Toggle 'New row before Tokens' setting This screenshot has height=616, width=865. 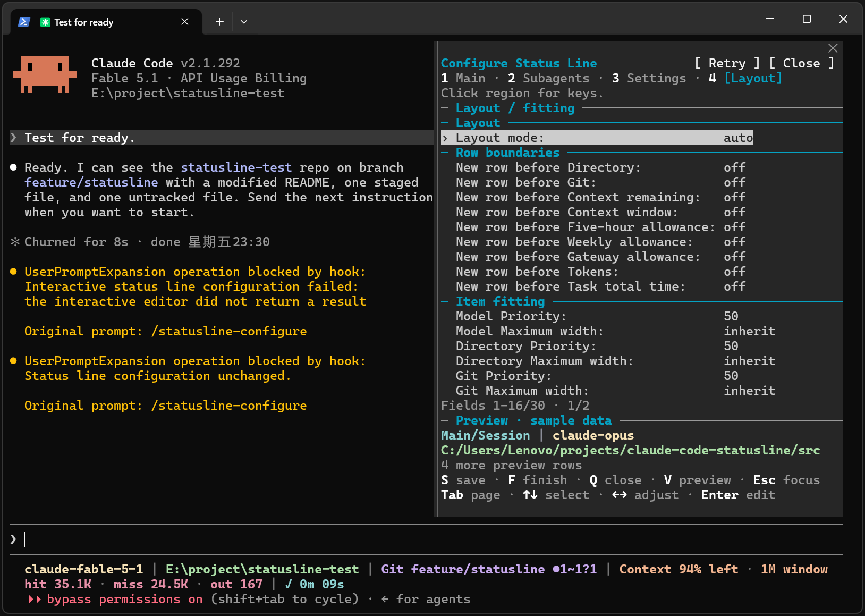pyautogui.click(x=601, y=272)
